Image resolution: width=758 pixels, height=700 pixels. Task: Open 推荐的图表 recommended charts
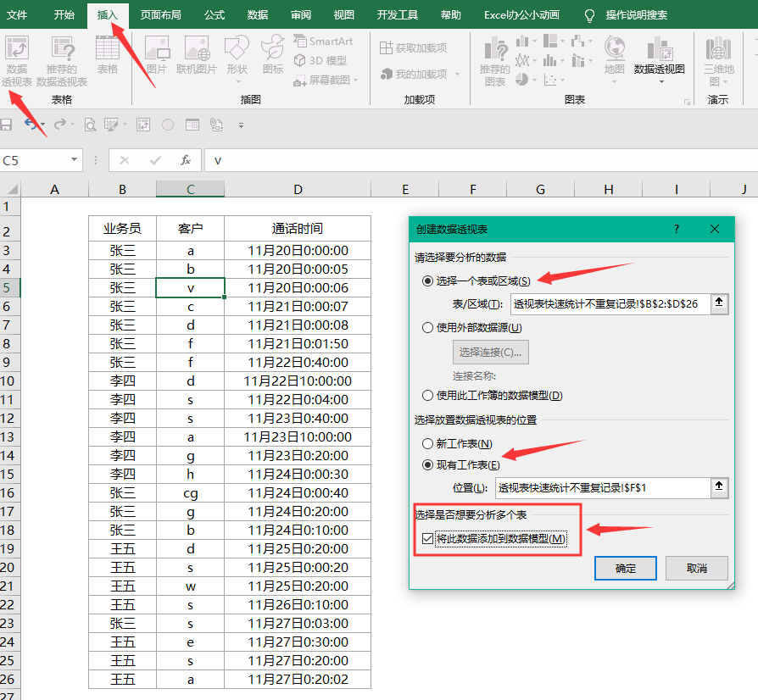(495, 61)
